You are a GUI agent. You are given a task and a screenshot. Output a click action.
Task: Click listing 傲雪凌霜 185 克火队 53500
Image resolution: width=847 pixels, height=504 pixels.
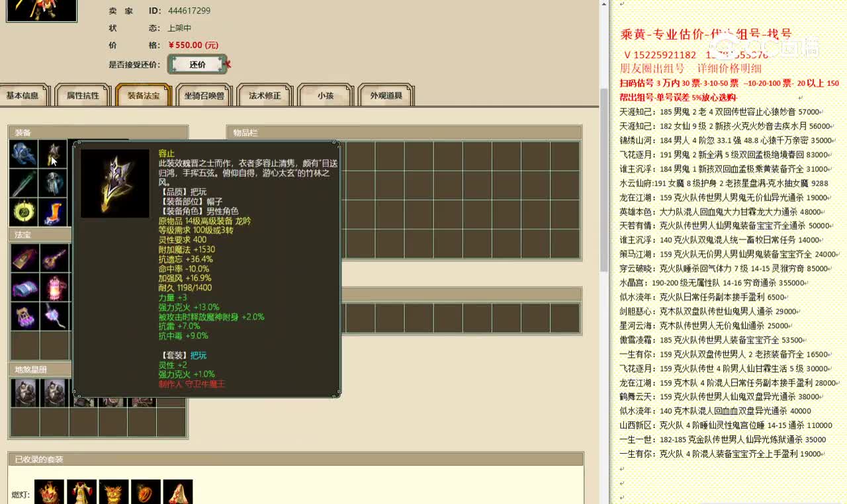click(x=714, y=340)
